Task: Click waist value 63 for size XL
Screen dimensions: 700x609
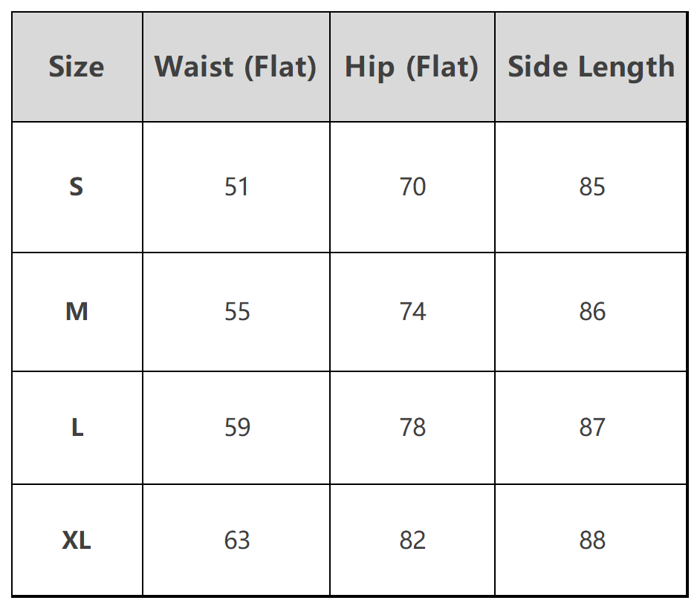Action: tap(236, 540)
